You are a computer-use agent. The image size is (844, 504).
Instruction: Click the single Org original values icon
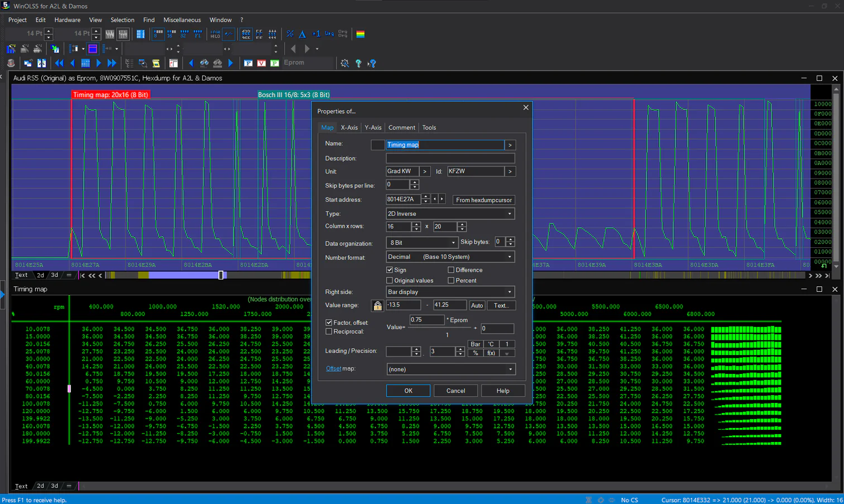[x=329, y=34]
